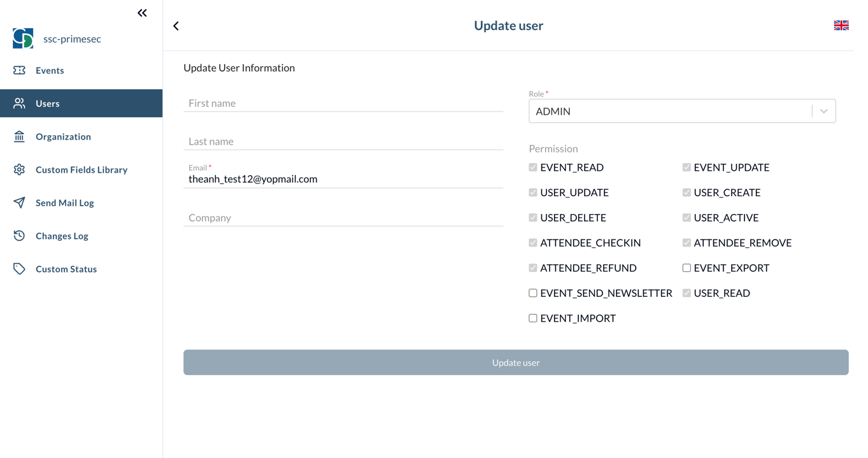
Task: Navigate to Events in the sidebar
Action: [x=51, y=70]
